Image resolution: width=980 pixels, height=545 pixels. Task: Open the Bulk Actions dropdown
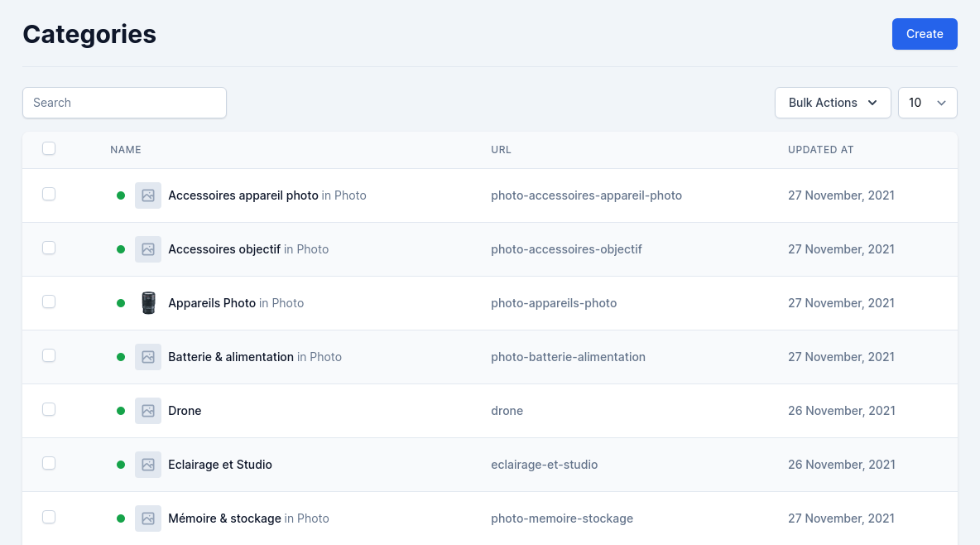833,103
